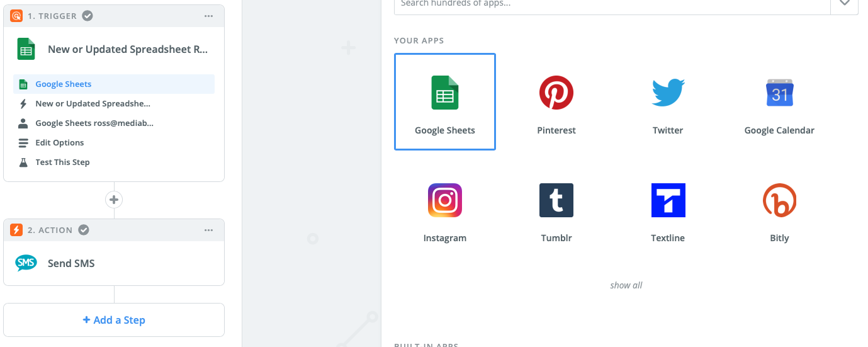
Task: Select the Google Sheets account item
Action: point(94,123)
